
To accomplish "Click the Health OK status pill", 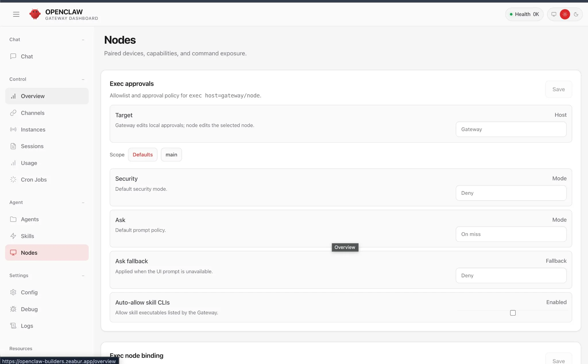I will tap(524, 14).
